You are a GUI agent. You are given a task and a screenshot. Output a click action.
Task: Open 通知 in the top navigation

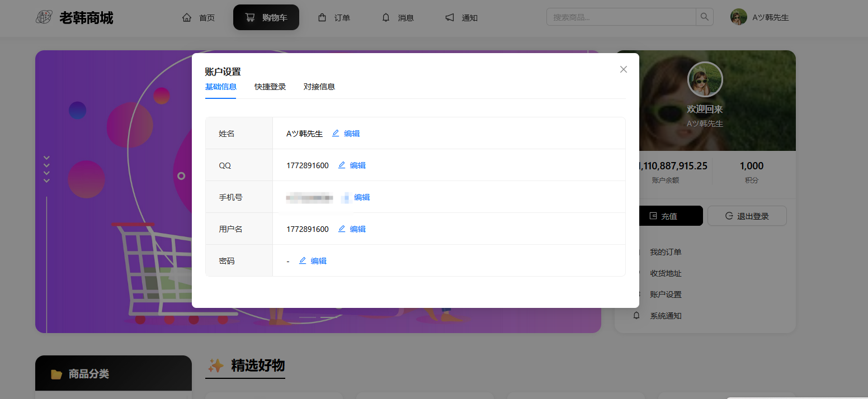[461, 18]
